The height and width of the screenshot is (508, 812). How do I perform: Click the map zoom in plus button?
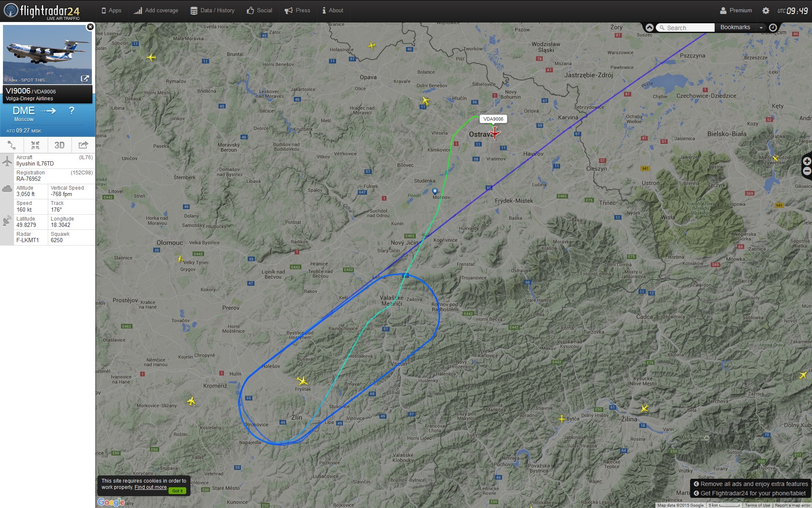coord(807,161)
